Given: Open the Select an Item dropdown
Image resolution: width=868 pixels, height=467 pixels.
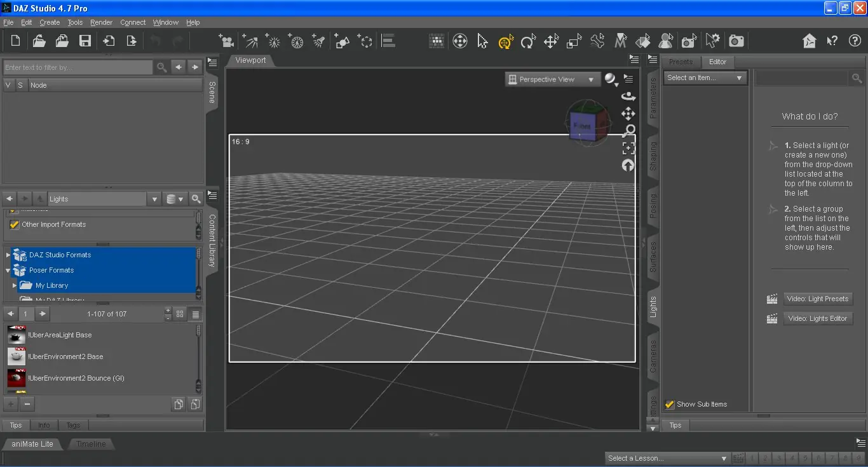Looking at the screenshot, I should tap(705, 77).
